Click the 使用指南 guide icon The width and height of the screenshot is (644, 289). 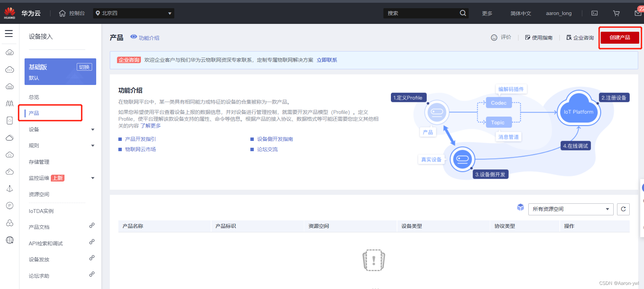[527, 38]
